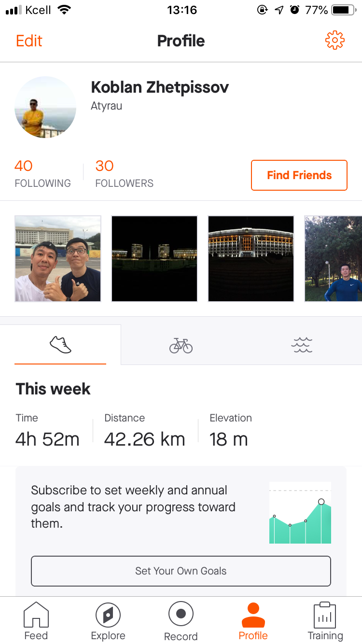Open the Feed home tab
Screen dimensions: 362x644
(x=36, y=621)
